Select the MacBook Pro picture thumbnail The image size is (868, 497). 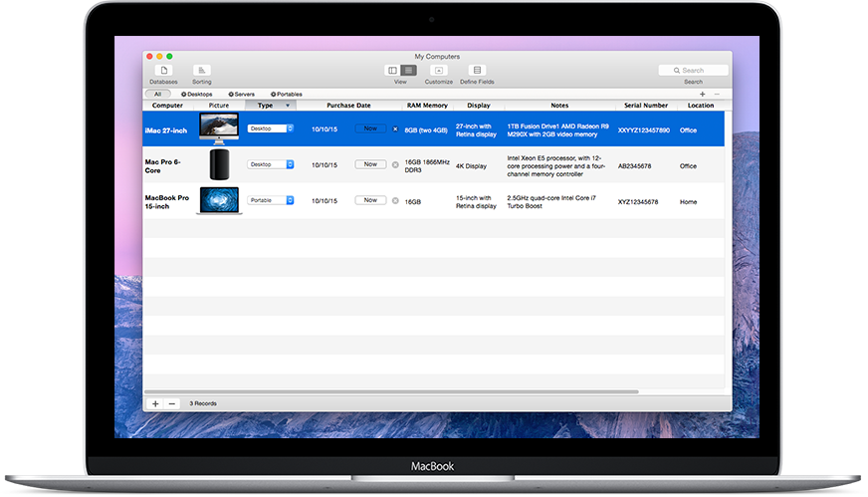pos(219,200)
